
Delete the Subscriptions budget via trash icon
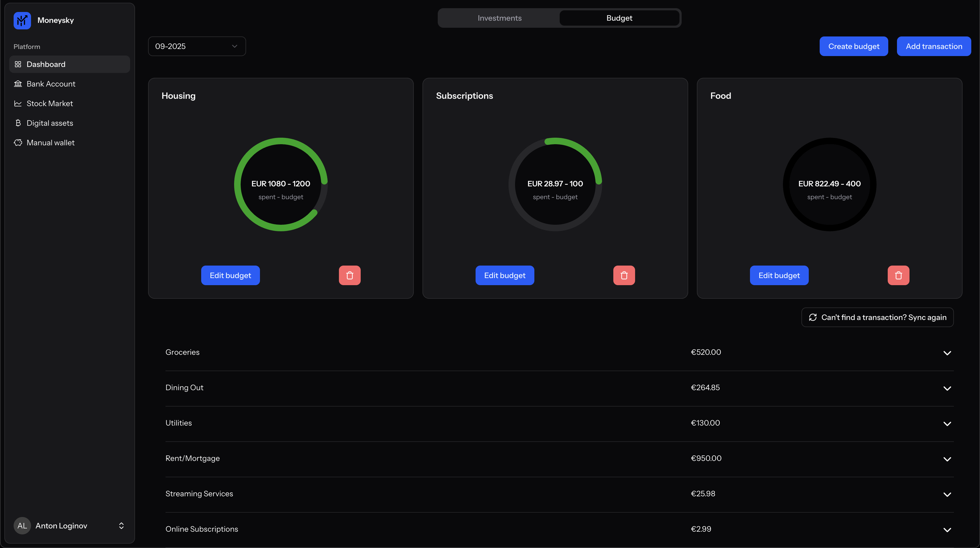[x=624, y=275]
